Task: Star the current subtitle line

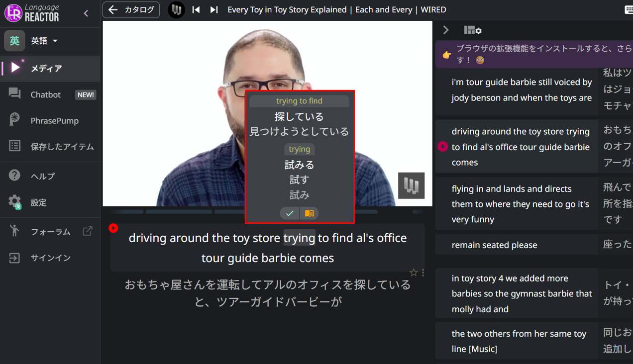Action: (413, 272)
